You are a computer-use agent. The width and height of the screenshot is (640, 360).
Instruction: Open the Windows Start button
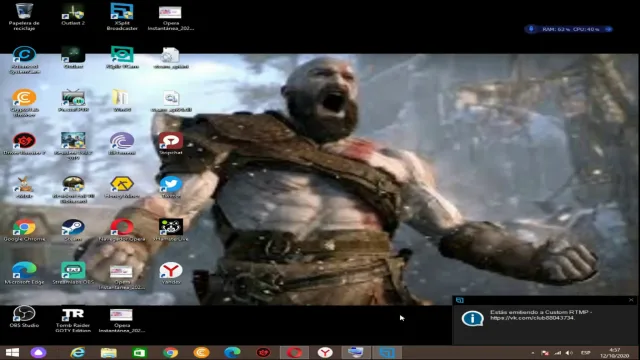(12, 353)
